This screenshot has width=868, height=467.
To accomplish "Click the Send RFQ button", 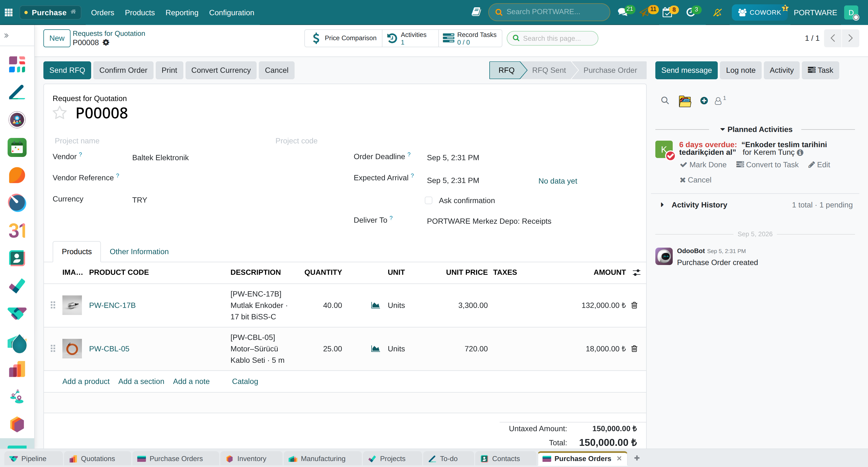I will coord(67,70).
